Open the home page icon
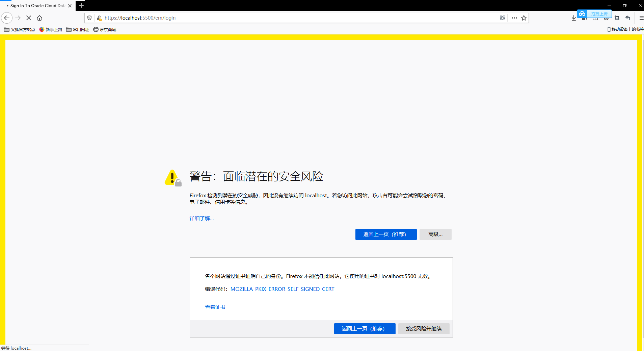 tap(39, 18)
